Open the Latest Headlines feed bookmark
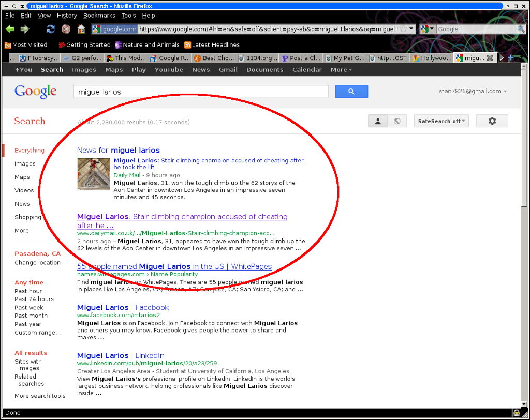The height and width of the screenshot is (420, 530). coord(212,44)
